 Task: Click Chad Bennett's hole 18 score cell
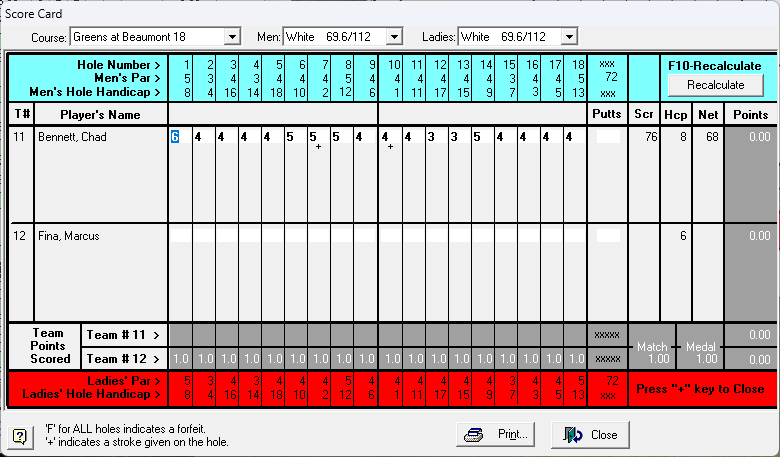click(x=576, y=137)
